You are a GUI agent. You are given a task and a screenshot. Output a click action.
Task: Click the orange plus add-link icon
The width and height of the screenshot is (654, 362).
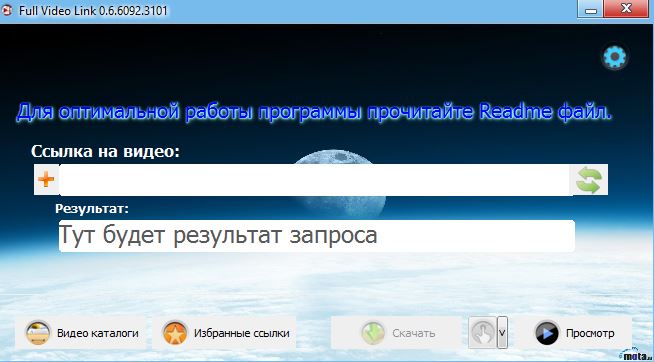click(x=46, y=180)
